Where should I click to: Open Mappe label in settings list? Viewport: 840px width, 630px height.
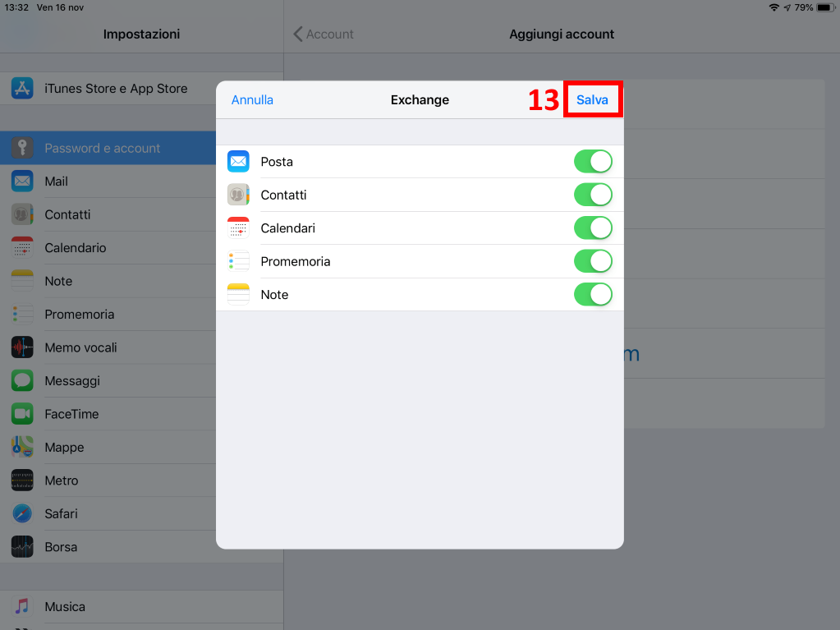tap(64, 448)
